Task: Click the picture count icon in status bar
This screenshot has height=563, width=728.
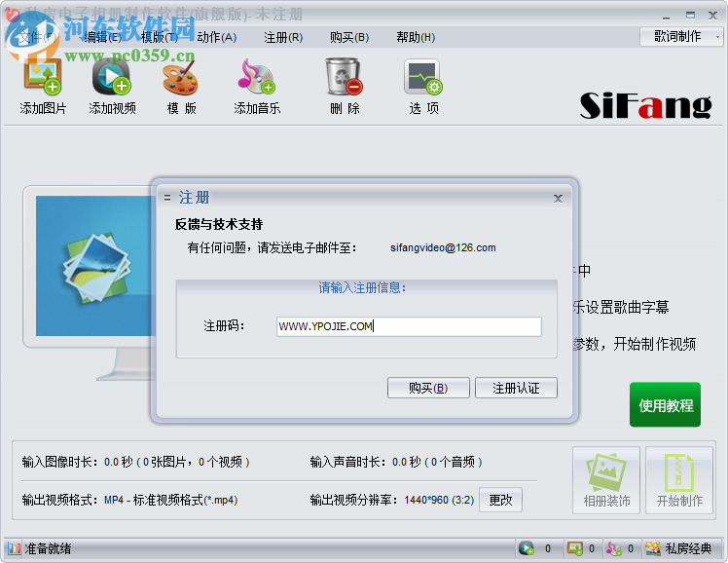Action: tap(575, 548)
